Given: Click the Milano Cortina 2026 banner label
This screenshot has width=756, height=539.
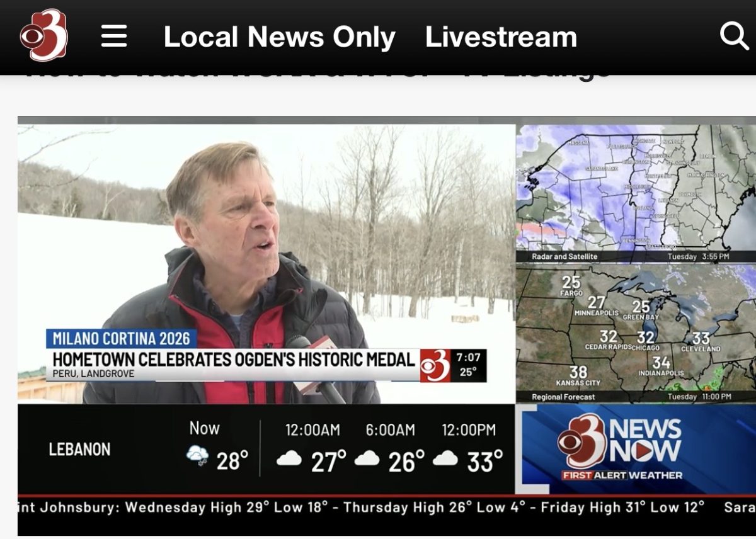Looking at the screenshot, I should click(x=121, y=338).
